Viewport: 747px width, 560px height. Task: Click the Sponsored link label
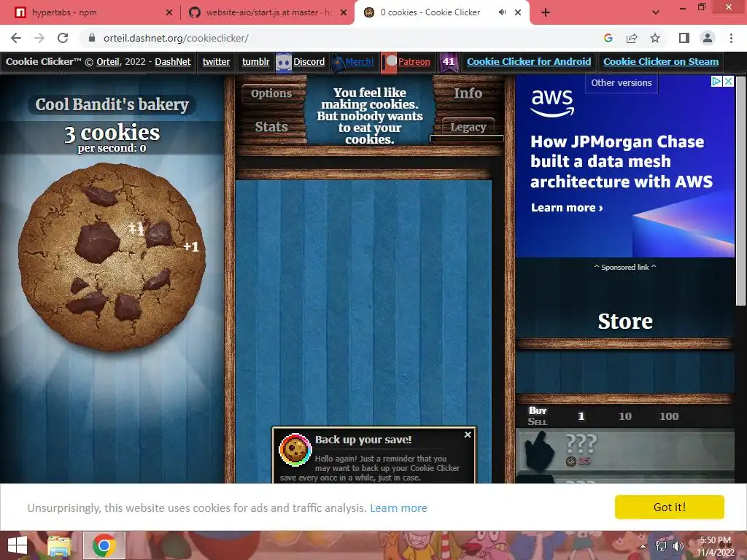(625, 267)
